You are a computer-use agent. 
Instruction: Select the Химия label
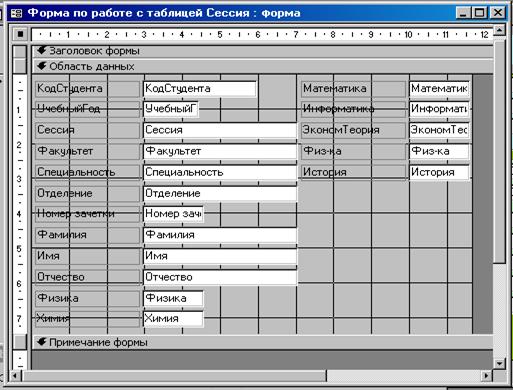[x=88, y=319]
